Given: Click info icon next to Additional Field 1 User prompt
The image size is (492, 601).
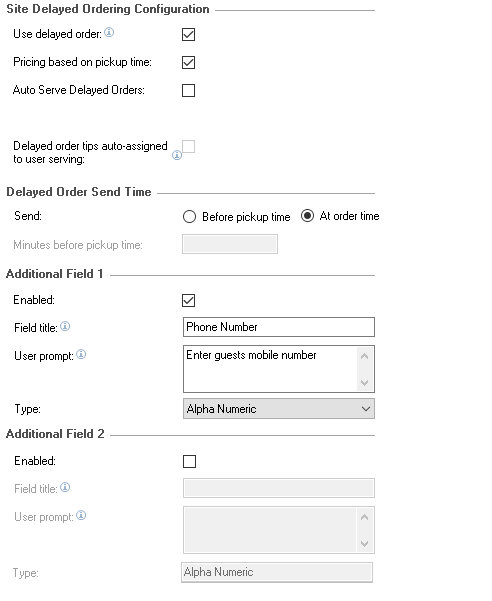Looking at the screenshot, I should [81, 354].
